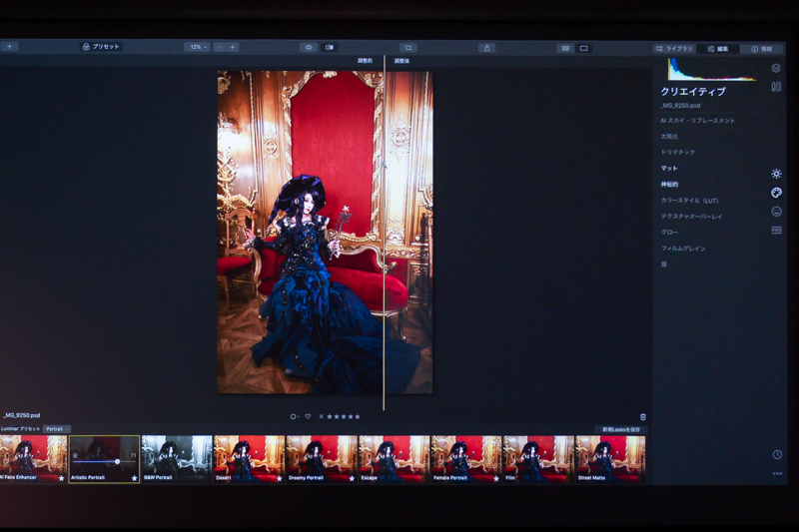Viewport: 799px width, 532px height.
Task: Apply the AI Face Enhancer look
Action: pos(33,459)
